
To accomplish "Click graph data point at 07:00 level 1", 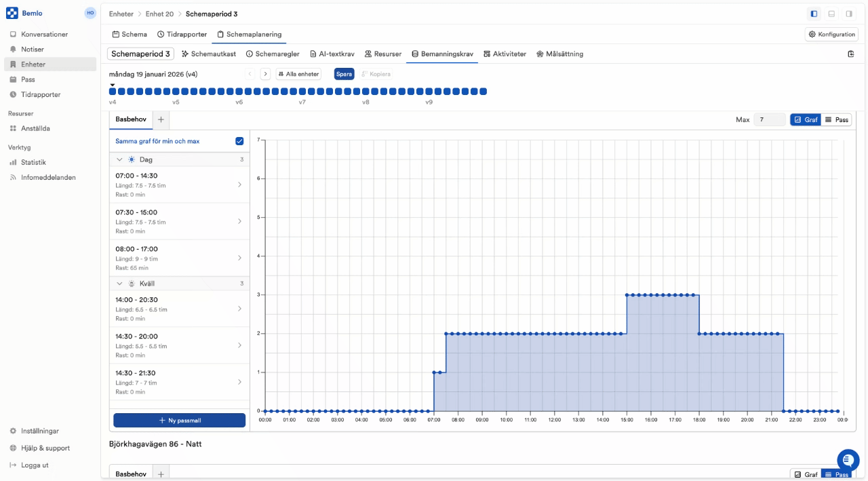I will pyautogui.click(x=434, y=372).
